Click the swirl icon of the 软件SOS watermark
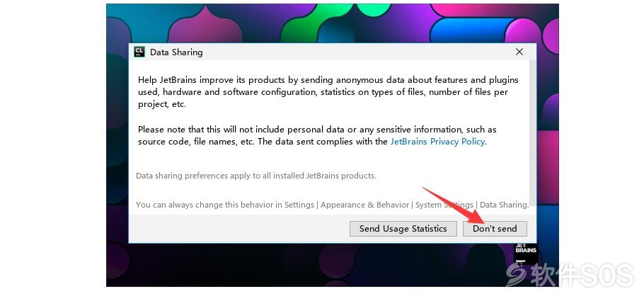Screen dimensions: 644x294 click(x=517, y=275)
